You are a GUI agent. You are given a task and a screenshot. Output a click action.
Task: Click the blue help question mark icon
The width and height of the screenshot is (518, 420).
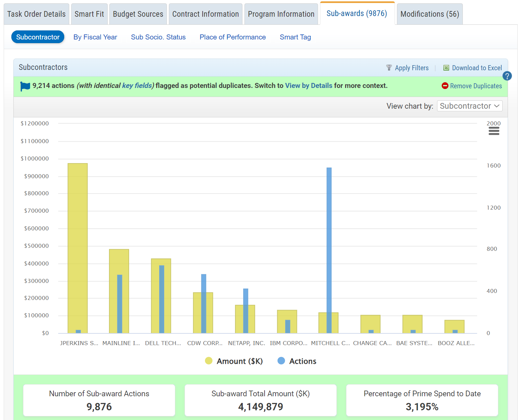(507, 76)
